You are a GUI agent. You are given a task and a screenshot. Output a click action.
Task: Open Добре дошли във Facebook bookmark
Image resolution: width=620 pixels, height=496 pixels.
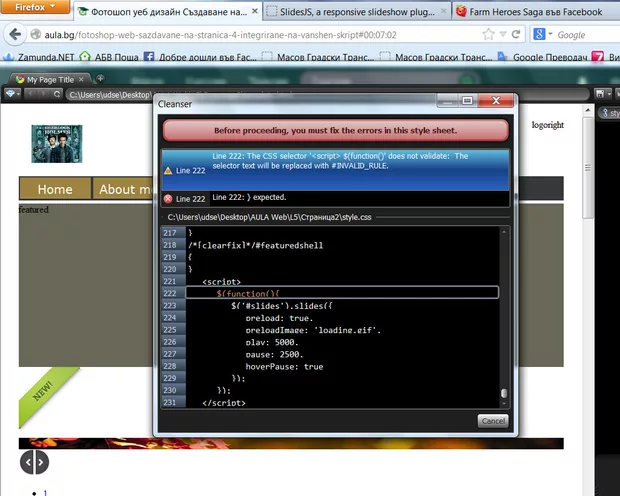pos(200,57)
